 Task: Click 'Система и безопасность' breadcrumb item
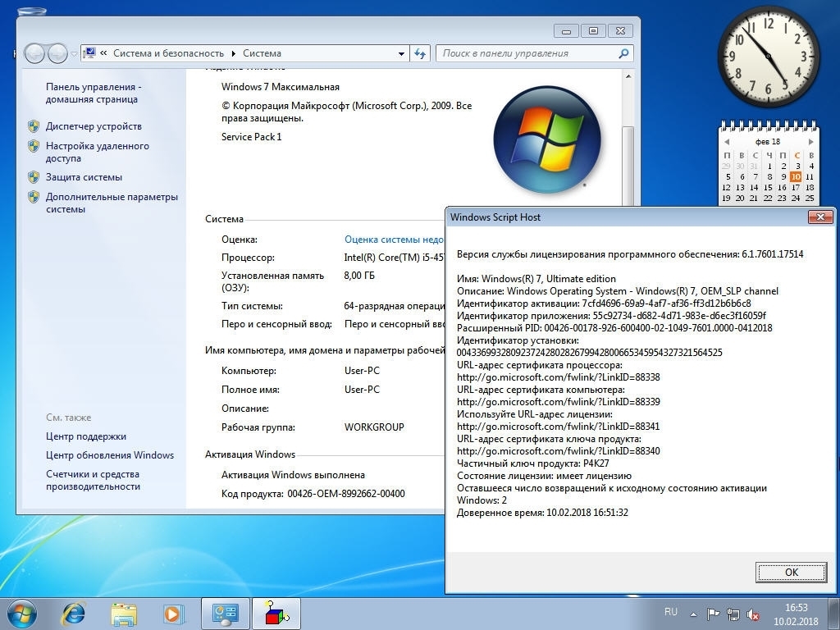[168, 53]
